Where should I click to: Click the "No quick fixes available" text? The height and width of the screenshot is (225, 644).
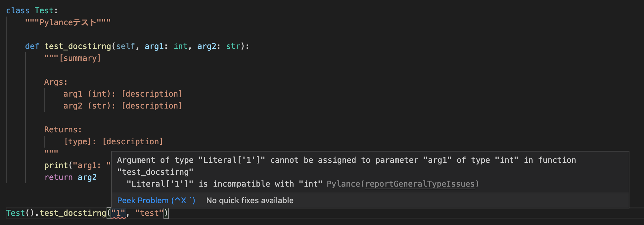pyautogui.click(x=250, y=201)
